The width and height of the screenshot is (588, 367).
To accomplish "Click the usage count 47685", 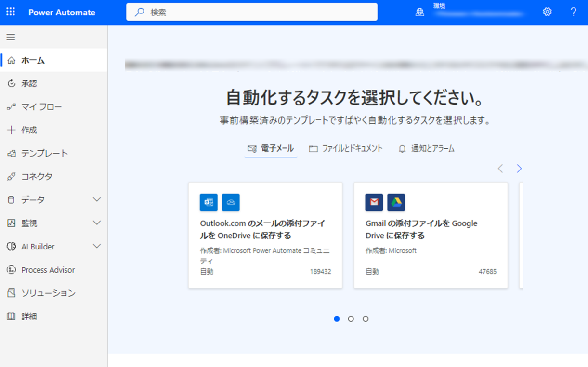I will 487,272.
